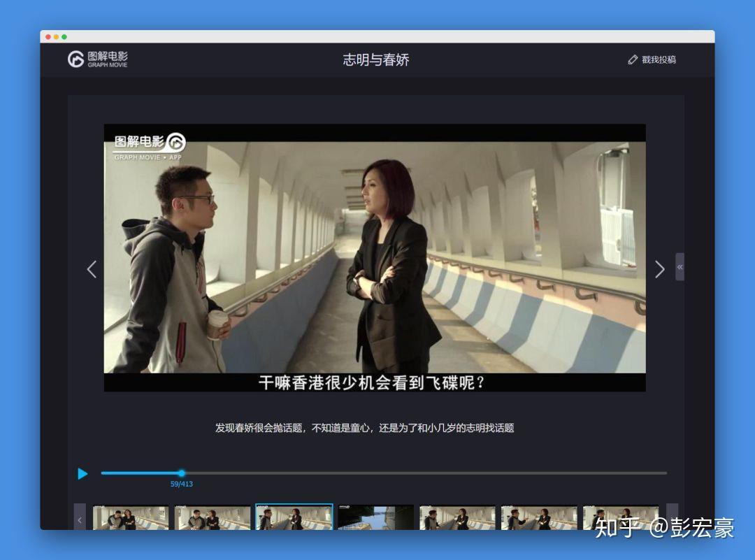Image resolution: width=755 pixels, height=560 pixels.
Task: Close the window with the red button
Action: point(48,37)
